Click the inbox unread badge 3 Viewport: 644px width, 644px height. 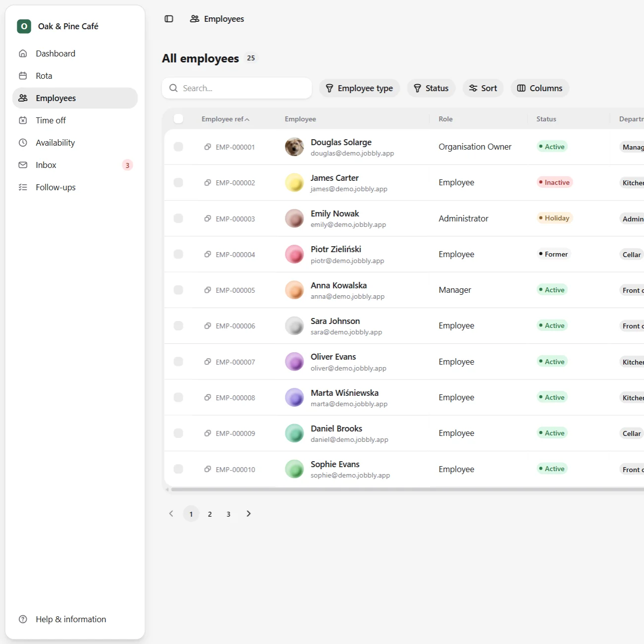(127, 165)
